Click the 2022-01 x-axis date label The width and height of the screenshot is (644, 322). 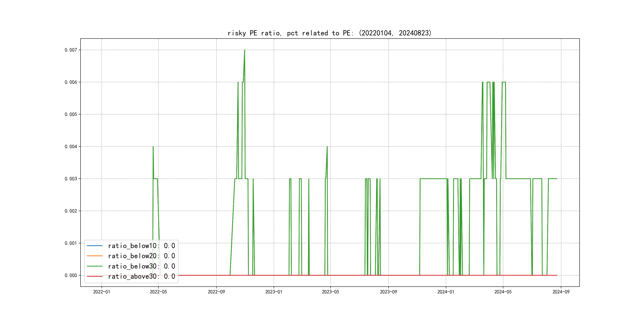pyautogui.click(x=102, y=292)
